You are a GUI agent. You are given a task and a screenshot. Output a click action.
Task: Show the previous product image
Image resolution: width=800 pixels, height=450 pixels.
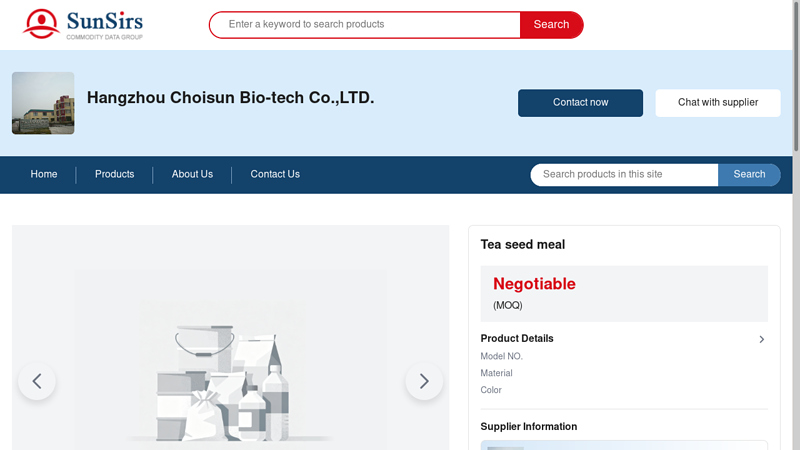click(37, 381)
